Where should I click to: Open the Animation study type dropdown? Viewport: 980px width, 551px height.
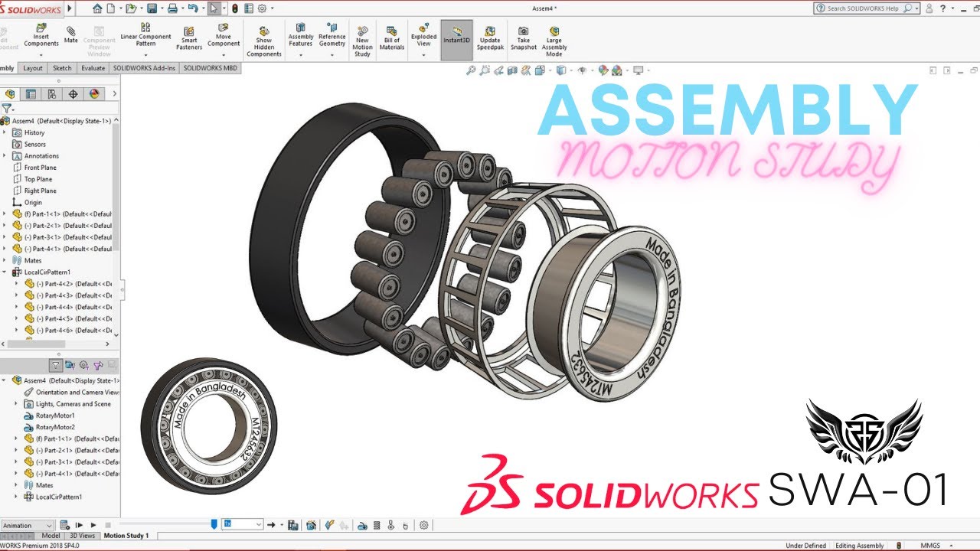28,525
